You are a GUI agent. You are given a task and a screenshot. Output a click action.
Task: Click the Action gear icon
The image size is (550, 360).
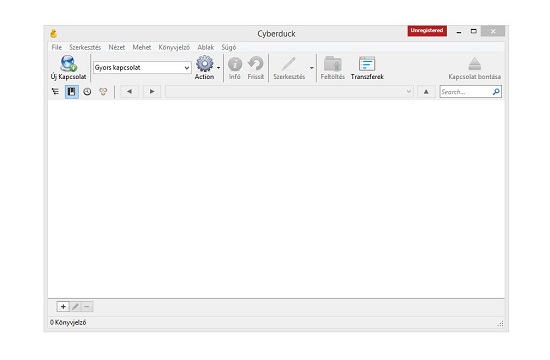204,64
